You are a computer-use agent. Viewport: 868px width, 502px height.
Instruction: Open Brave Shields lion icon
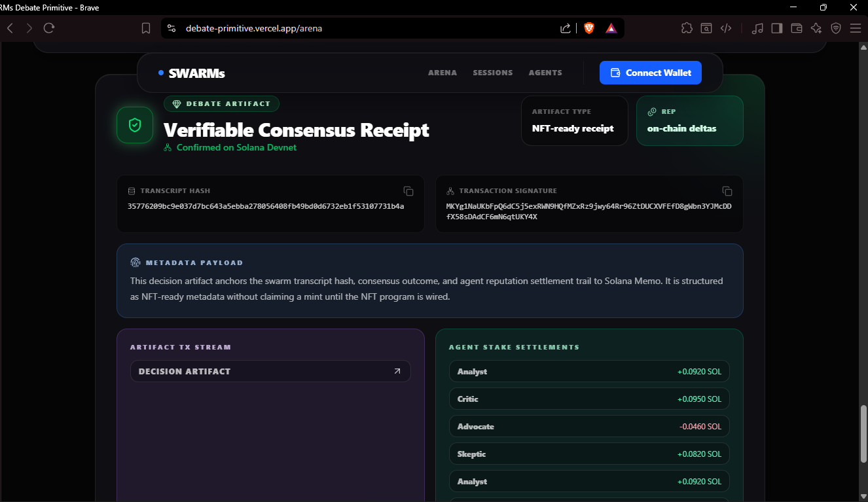pos(589,28)
